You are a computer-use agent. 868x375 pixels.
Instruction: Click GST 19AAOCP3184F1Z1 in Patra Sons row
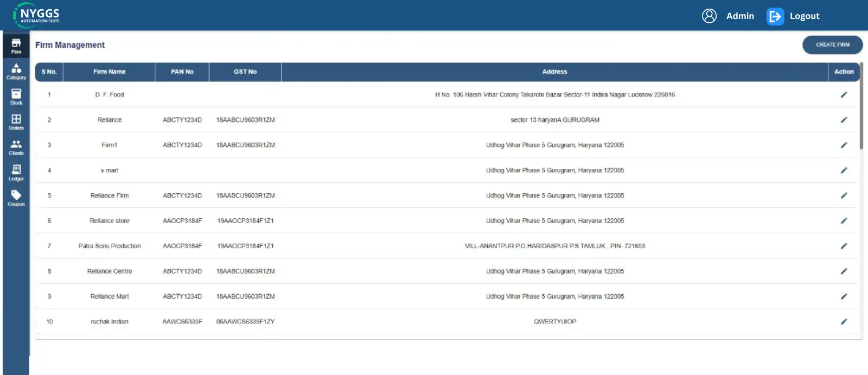click(245, 246)
